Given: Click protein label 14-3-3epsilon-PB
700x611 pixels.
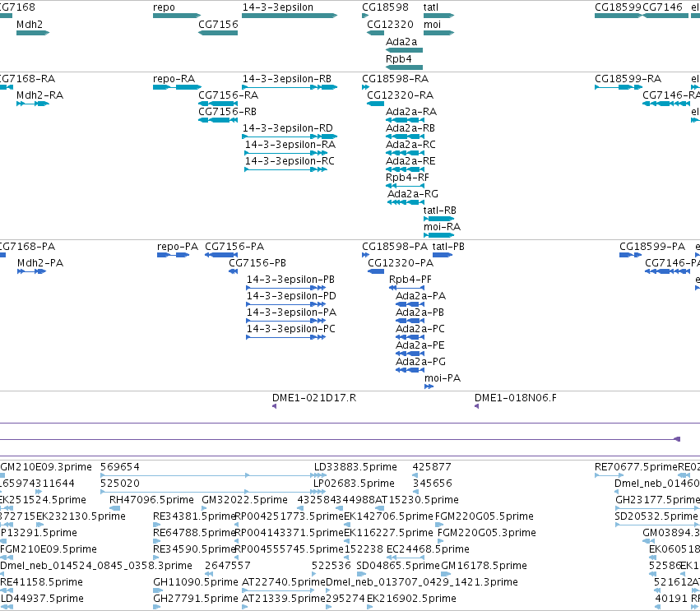Looking at the screenshot, I should [290, 280].
